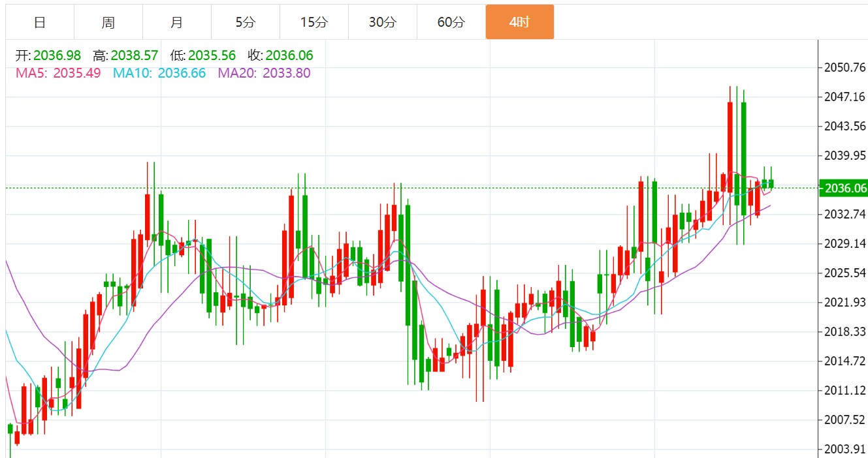Viewport: 868px width, 458px height.
Task: Switch to the 15分 interval tab
Action: (314, 22)
